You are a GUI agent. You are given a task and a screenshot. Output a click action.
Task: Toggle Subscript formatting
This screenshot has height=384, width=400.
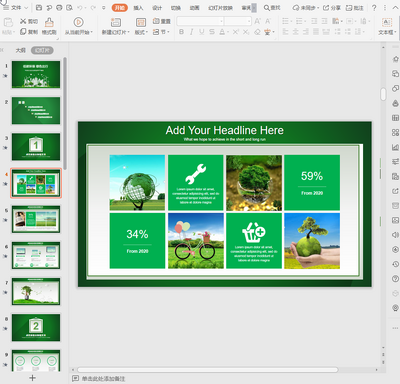point(246,32)
